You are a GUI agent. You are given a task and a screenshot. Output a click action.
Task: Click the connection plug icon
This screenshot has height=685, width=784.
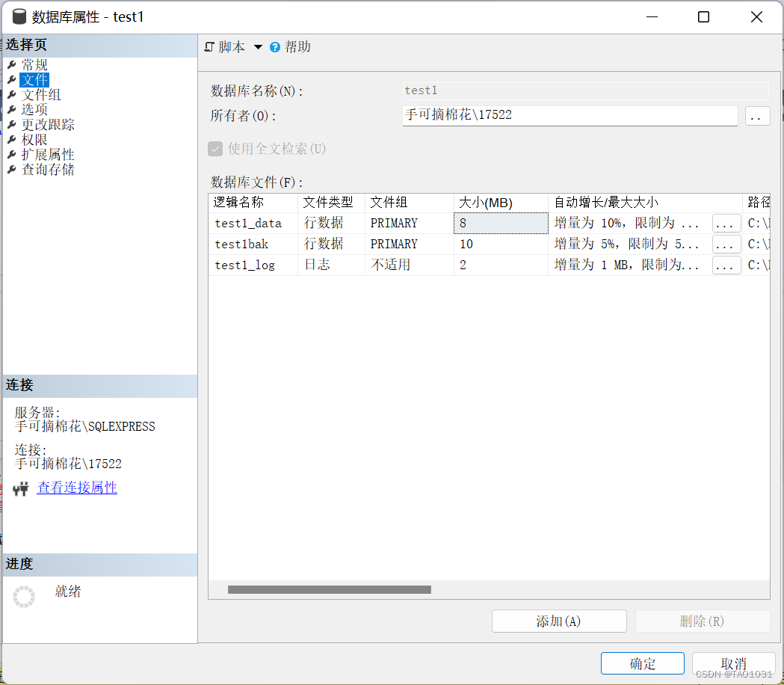click(x=20, y=489)
